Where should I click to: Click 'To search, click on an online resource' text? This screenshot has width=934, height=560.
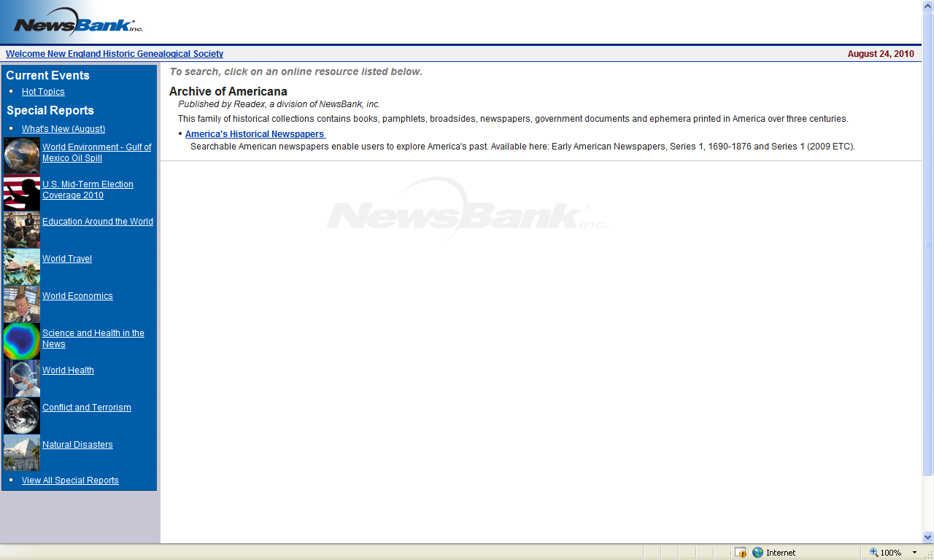[x=296, y=71]
